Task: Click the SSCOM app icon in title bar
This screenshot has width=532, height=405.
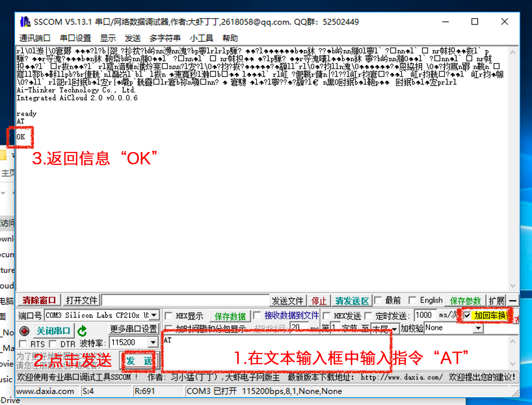Action: (25, 22)
